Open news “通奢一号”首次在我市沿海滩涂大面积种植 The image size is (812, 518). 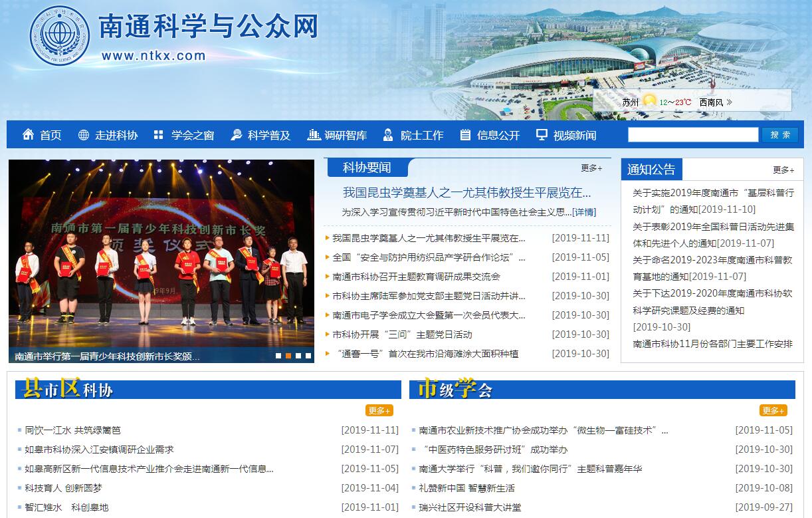427,354
